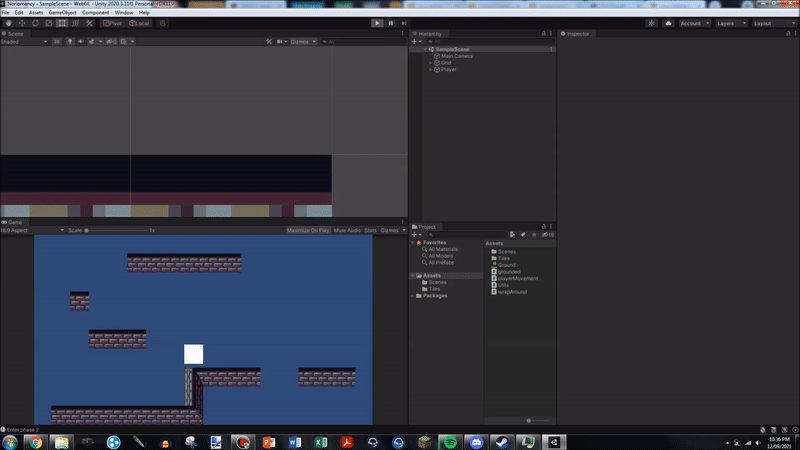This screenshot has height=450, width=800.
Task: Expand the Player object in Hierarchy
Action: pos(430,70)
